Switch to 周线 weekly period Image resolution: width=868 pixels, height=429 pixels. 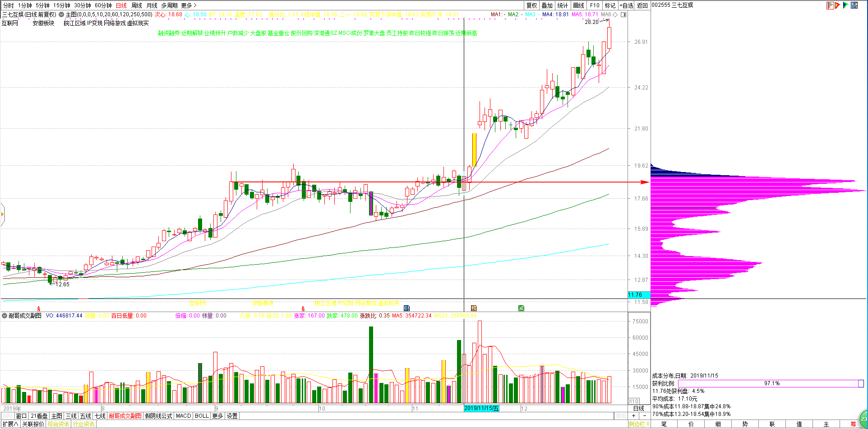[x=137, y=5]
